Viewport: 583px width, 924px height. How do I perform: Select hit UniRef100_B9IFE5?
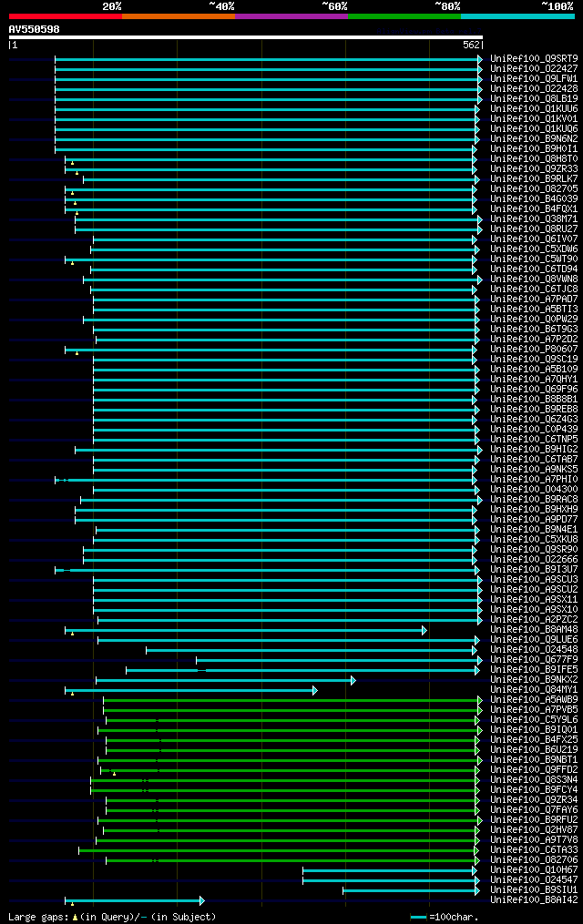[534, 670]
